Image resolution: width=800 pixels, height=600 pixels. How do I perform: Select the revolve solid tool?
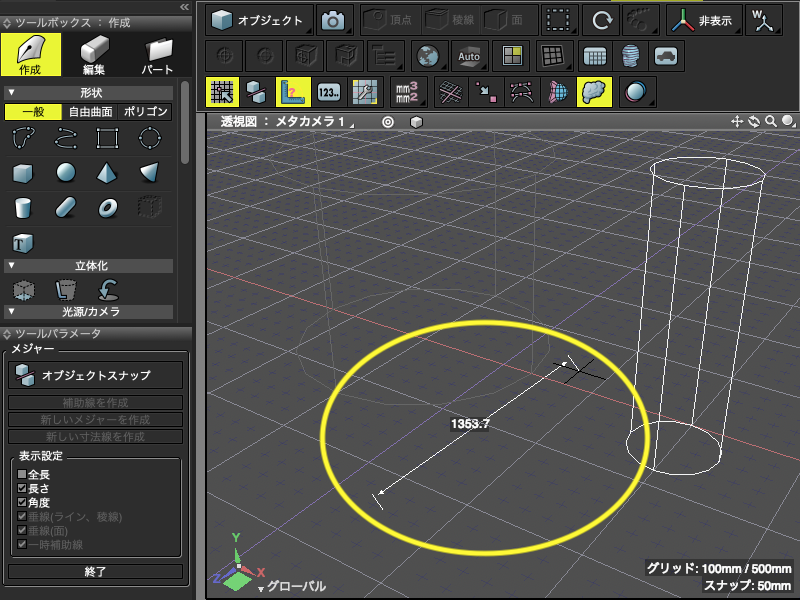click(x=108, y=290)
